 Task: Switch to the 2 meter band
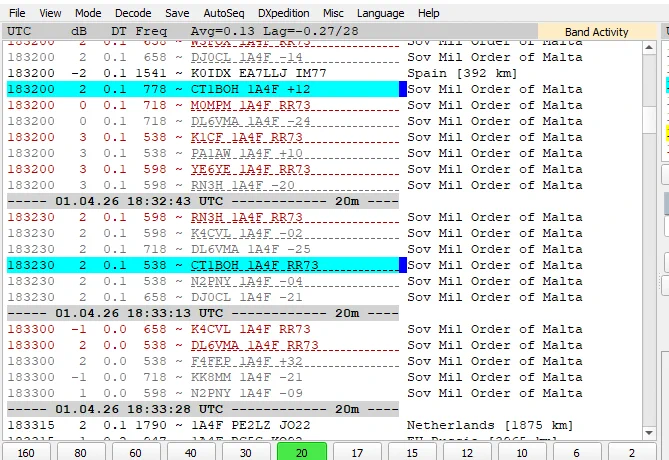(x=632, y=452)
